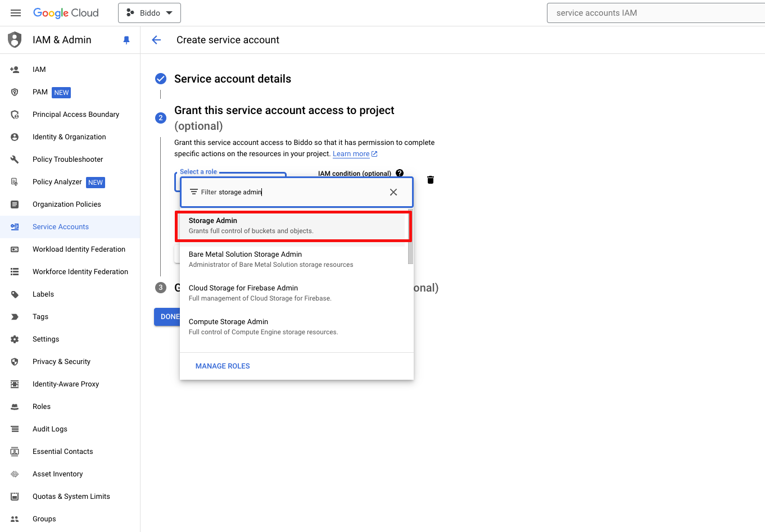Click the Principal Access Boundary icon
Image resolution: width=765 pixels, height=532 pixels.
coord(15,115)
